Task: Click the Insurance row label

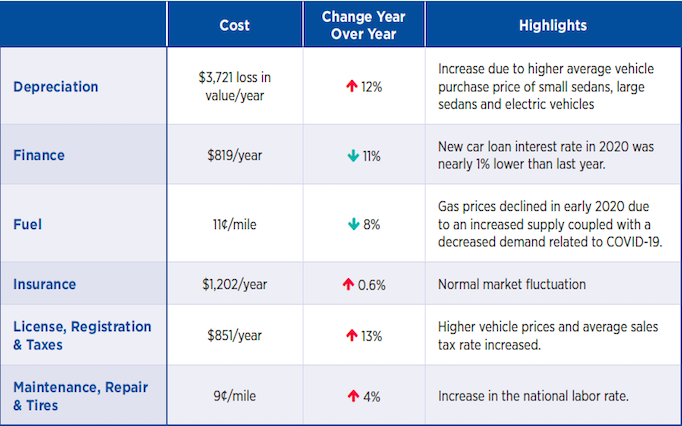Action: pos(46,285)
